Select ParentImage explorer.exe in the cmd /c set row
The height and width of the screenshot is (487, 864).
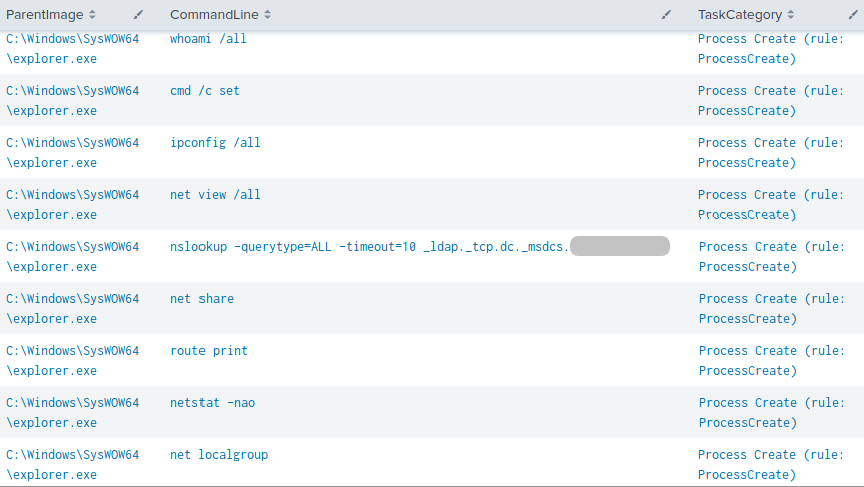click(72, 100)
